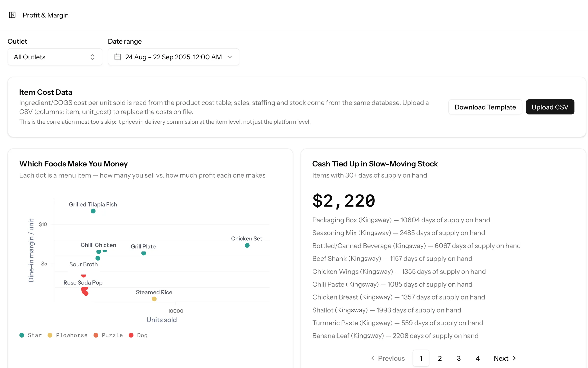Select page 1 in pagination
The height and width of the screenshot is (368, 588).
point(421,358)
